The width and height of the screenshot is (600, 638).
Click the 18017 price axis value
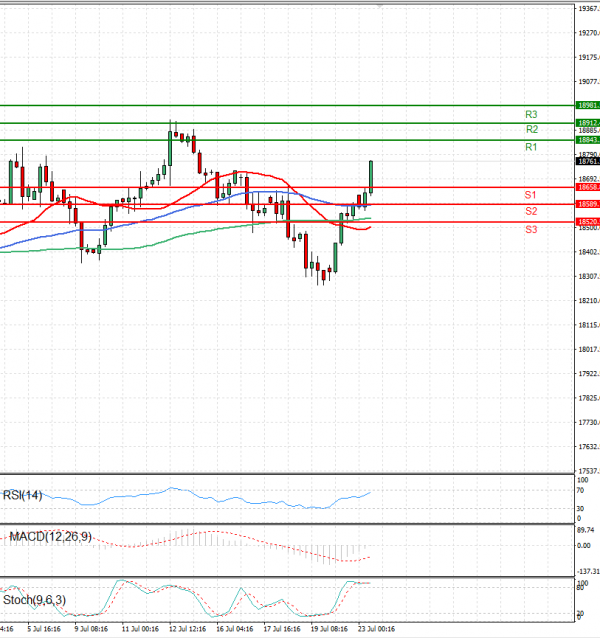click(589, 350)
